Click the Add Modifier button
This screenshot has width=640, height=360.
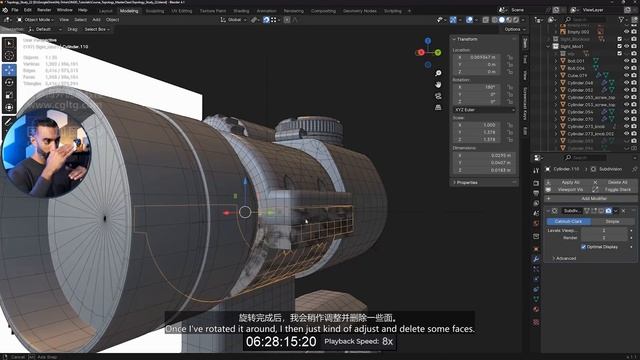590,198
